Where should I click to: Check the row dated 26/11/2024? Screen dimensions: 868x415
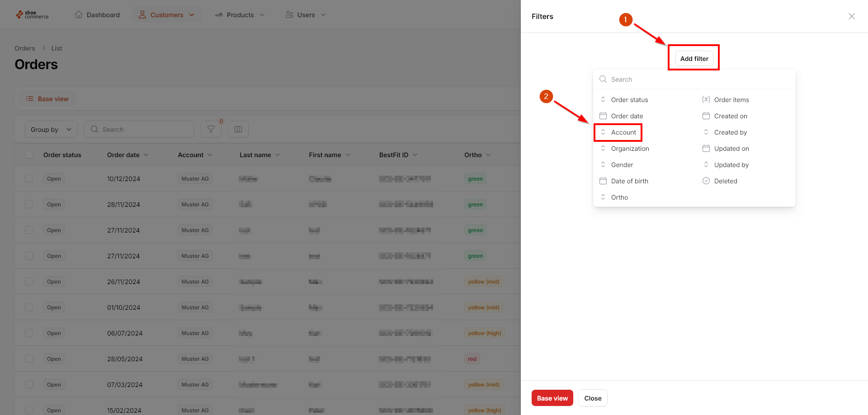tap(29, 281)
